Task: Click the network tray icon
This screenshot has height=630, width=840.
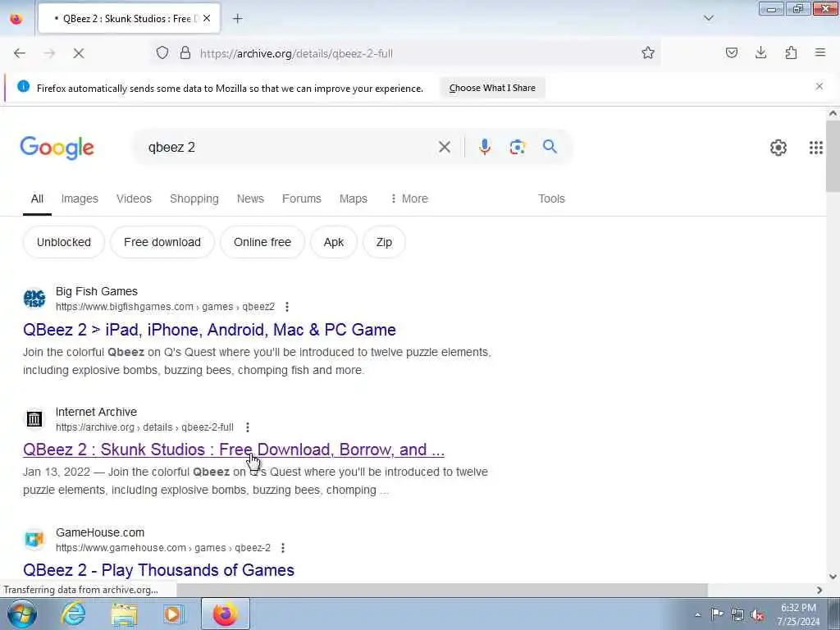Action: coord(737,614)
